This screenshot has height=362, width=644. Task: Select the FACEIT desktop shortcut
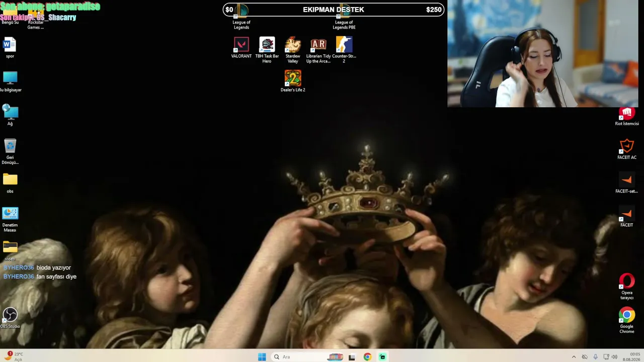627,217
